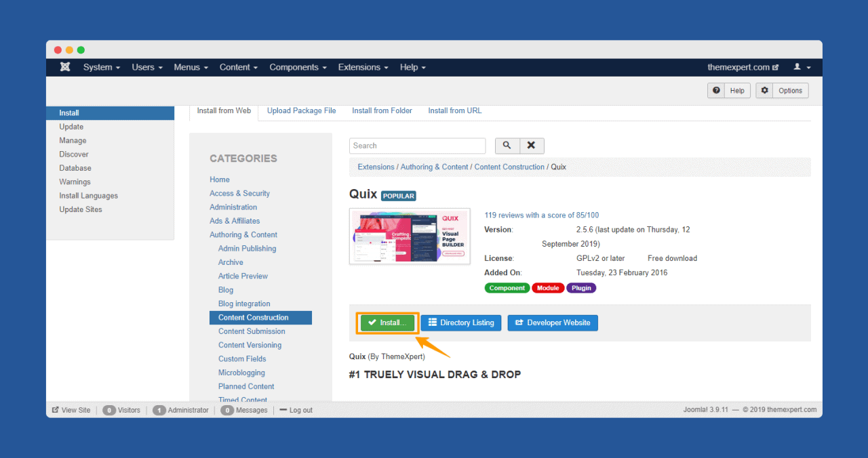
Task: Open the Blog subcategory
Action: [x=226, y=290]
